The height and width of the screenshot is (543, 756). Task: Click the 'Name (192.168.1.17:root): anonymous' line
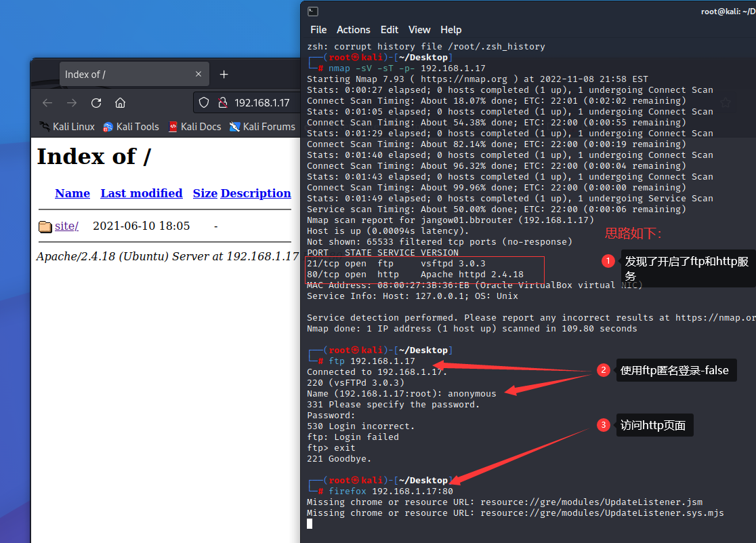pos(401,394)
